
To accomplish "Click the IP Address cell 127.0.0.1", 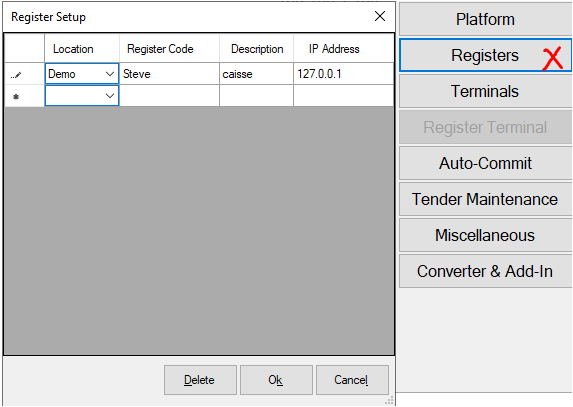I will (344, 74).
